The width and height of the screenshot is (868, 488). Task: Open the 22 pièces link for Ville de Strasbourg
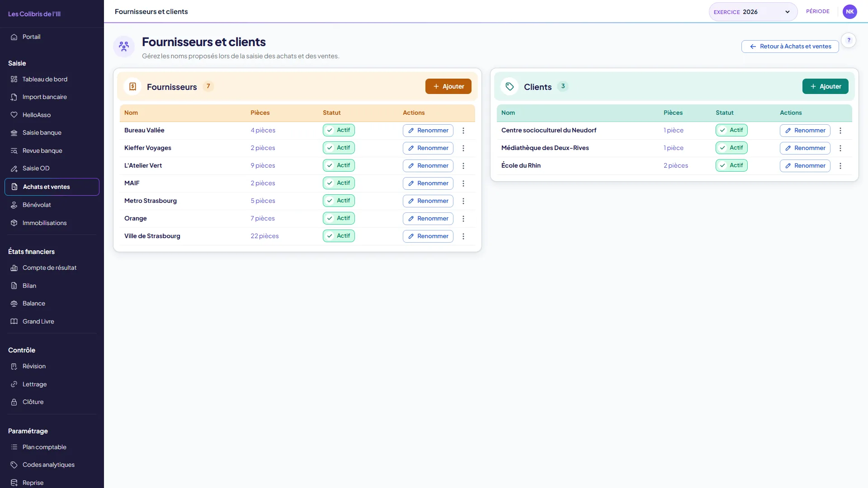(264, 236)
